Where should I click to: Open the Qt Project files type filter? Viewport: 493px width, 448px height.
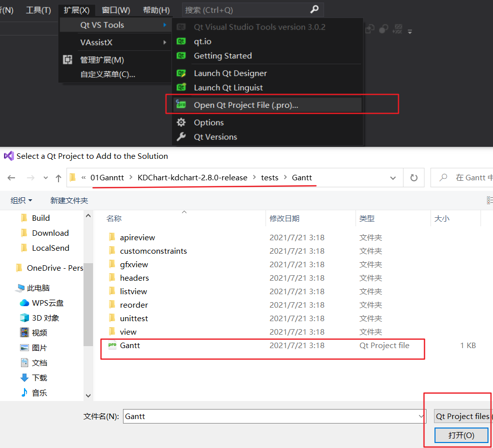pyautogui.click(x=462, y=416)
